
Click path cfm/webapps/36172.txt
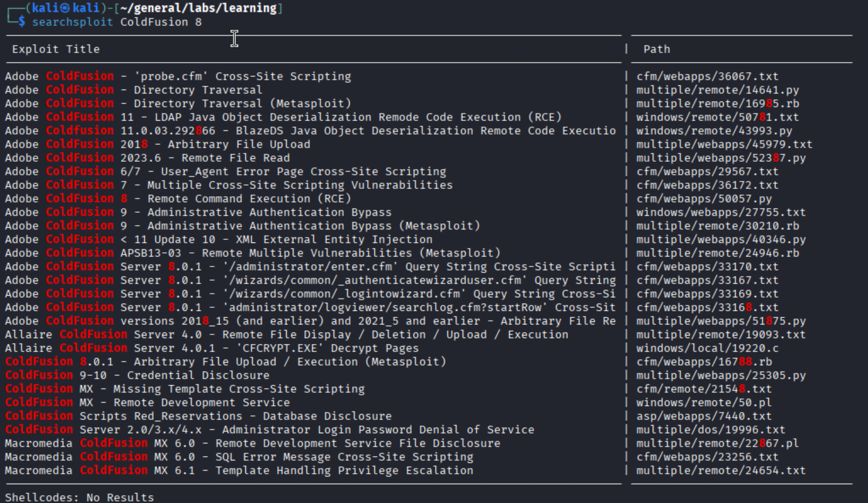(x=707, y=185)
